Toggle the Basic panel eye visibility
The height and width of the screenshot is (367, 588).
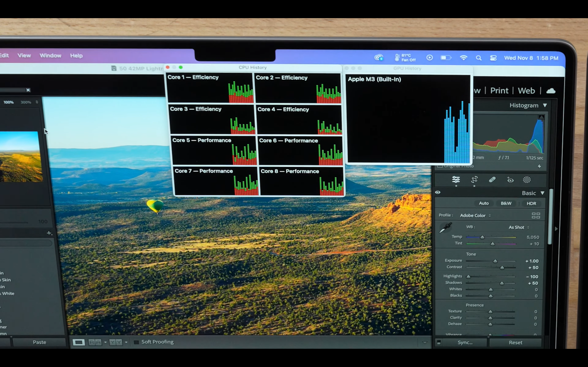click(438, 192)
